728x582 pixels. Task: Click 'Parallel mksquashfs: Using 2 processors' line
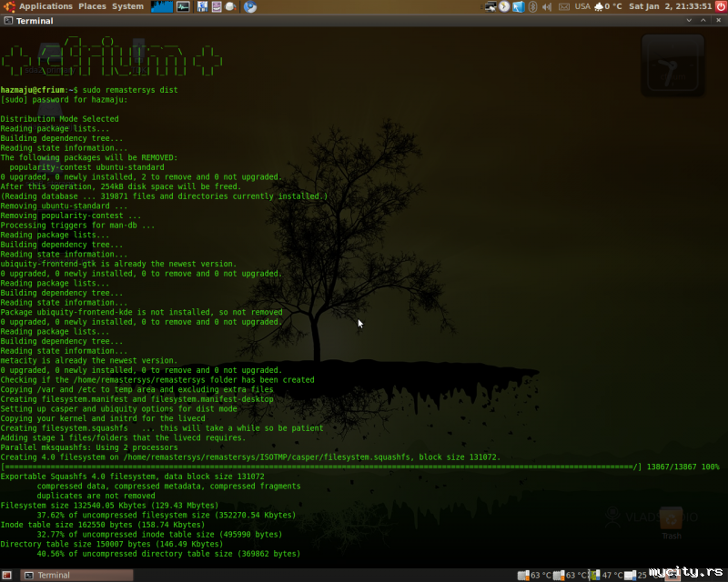pos(89,447)
